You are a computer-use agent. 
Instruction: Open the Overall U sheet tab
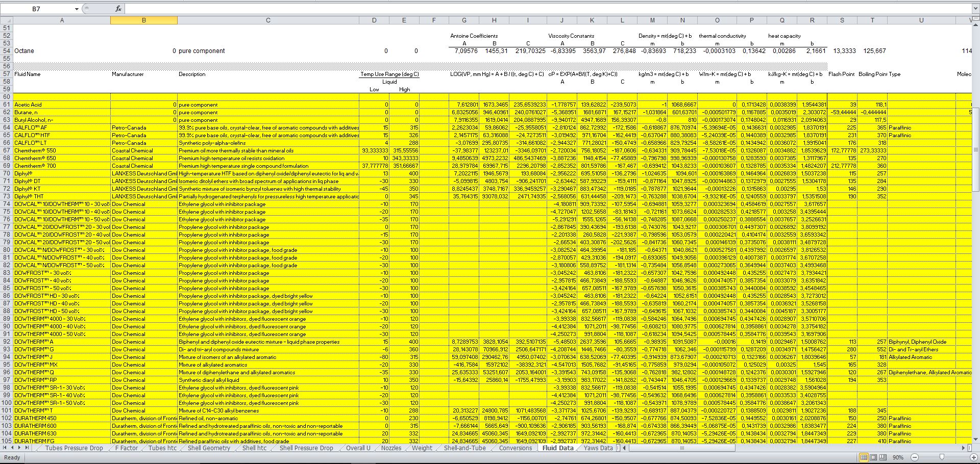(358, 448)
